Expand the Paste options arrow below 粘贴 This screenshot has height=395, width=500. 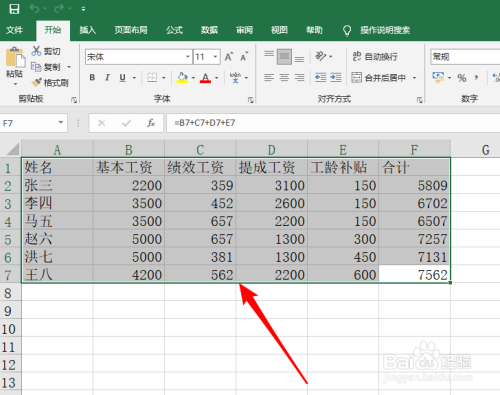pos(15,84)
